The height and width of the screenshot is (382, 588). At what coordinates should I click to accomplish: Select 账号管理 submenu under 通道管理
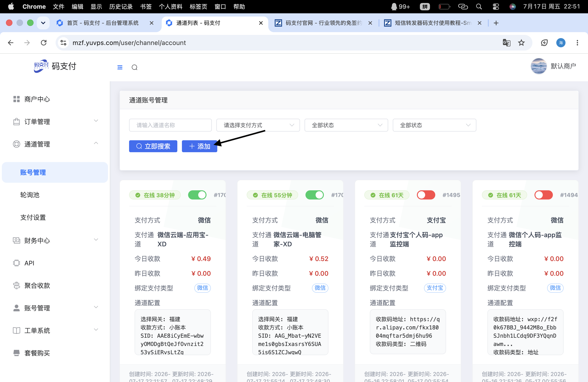point(55,172)
